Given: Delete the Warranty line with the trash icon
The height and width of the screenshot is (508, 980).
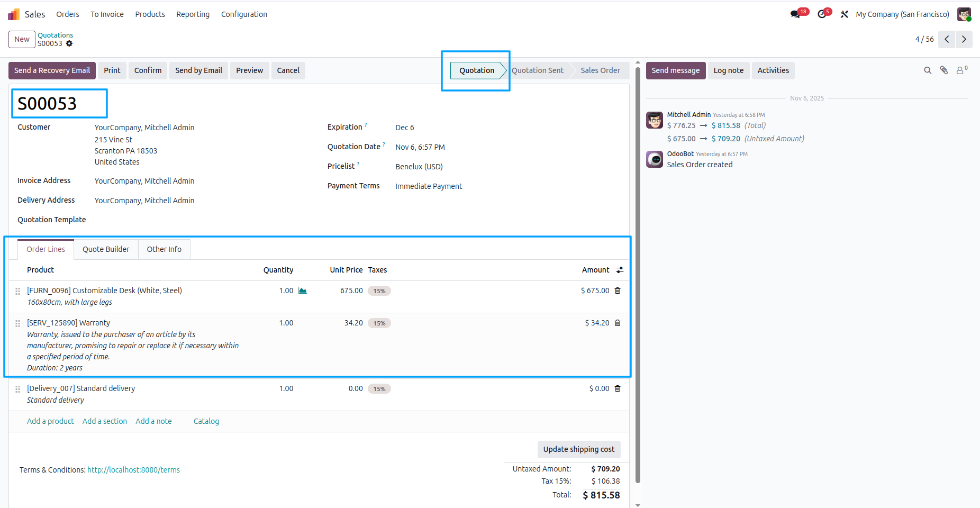Looking at the screenshot, I should [x=618, y=322].
